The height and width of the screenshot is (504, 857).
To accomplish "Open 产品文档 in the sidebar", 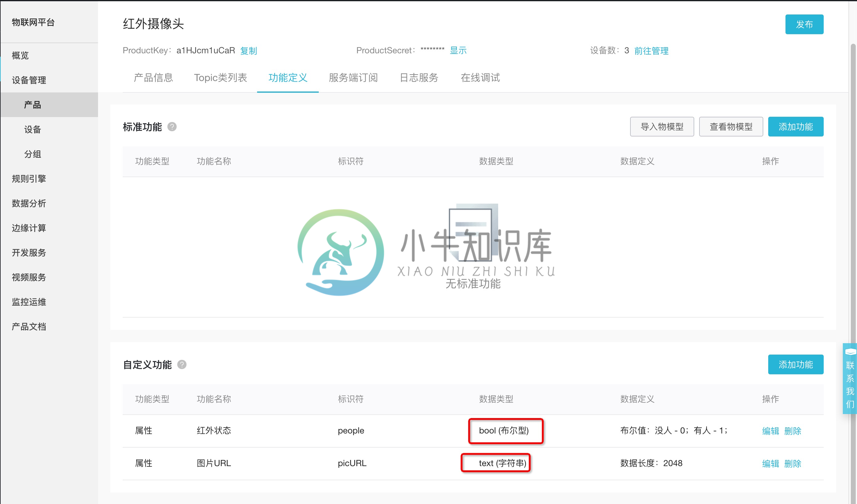I will 49,327.
